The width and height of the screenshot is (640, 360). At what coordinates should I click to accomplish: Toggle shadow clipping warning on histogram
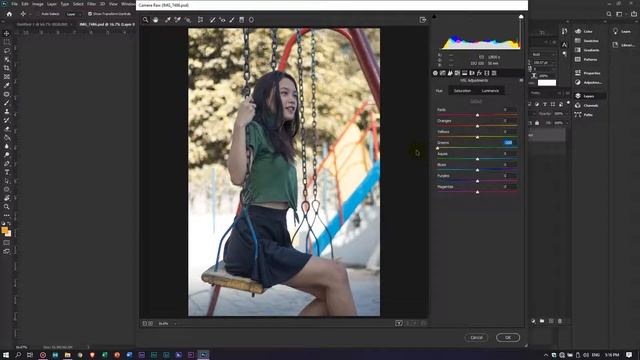click(434, 17)
